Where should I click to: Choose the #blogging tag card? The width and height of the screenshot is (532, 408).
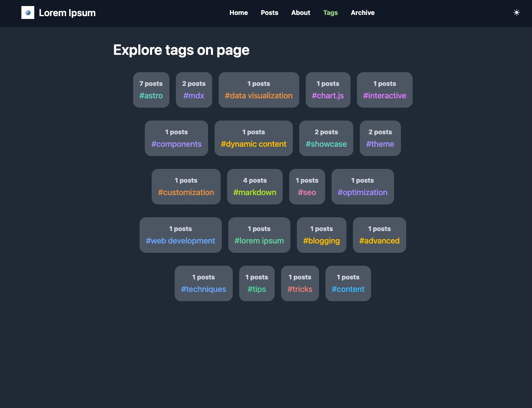[321, 235]
